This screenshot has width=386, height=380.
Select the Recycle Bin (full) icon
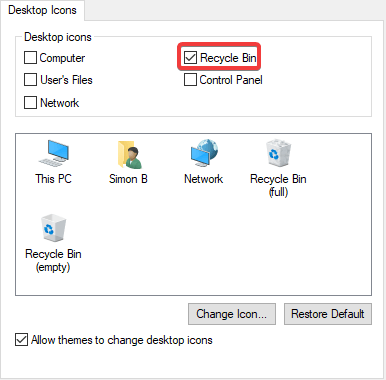click(278, 153)
